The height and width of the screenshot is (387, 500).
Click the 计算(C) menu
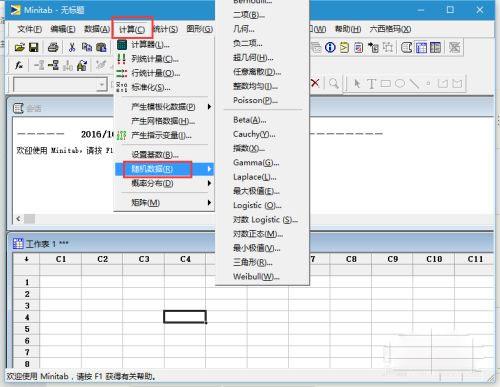click(x=132, y=29)
